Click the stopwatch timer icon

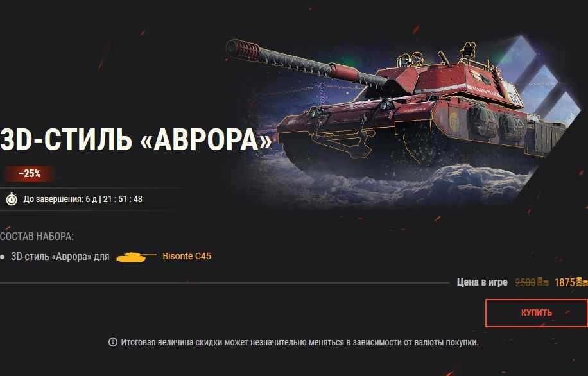[12, 199]
